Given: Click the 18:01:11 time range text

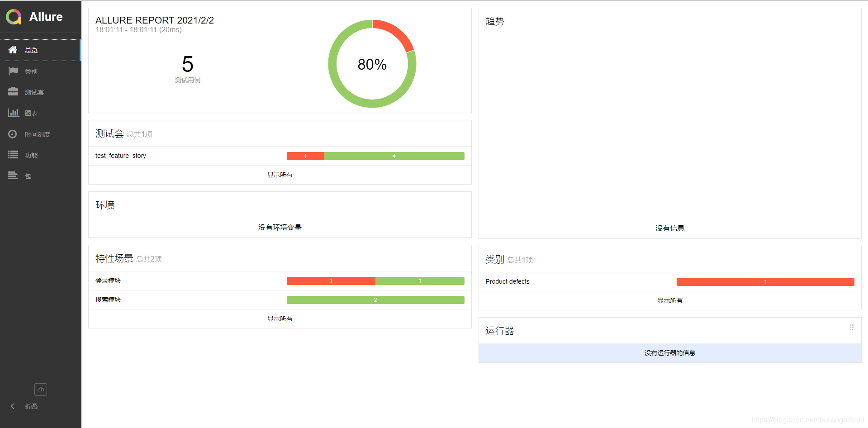Looking at the screenshot, I should click(x=138, y=30).
